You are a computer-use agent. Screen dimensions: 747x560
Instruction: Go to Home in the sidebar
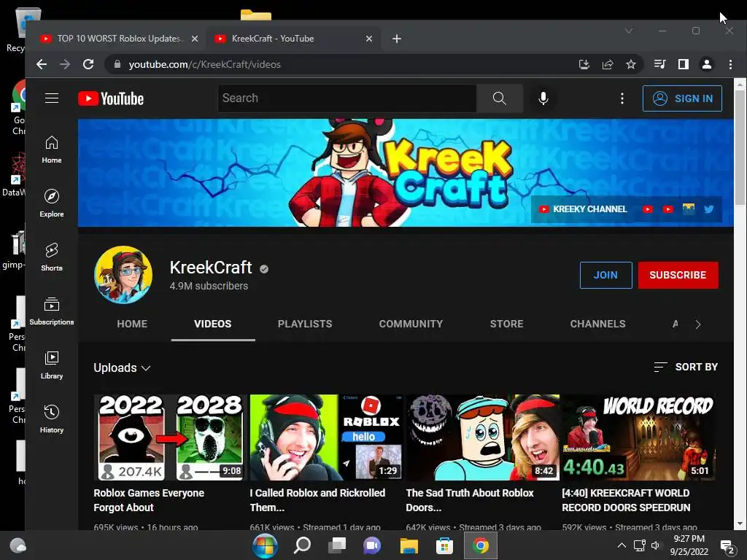click(x=52, y=149)
